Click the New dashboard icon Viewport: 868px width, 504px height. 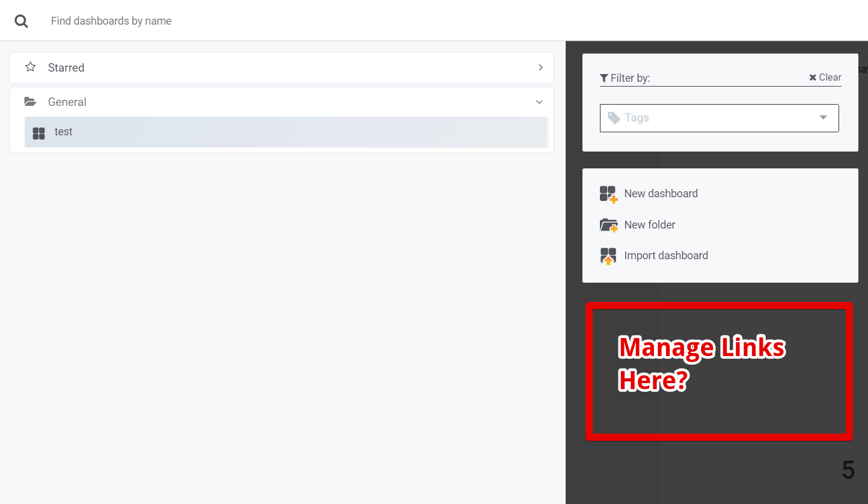tap(608, 194)
